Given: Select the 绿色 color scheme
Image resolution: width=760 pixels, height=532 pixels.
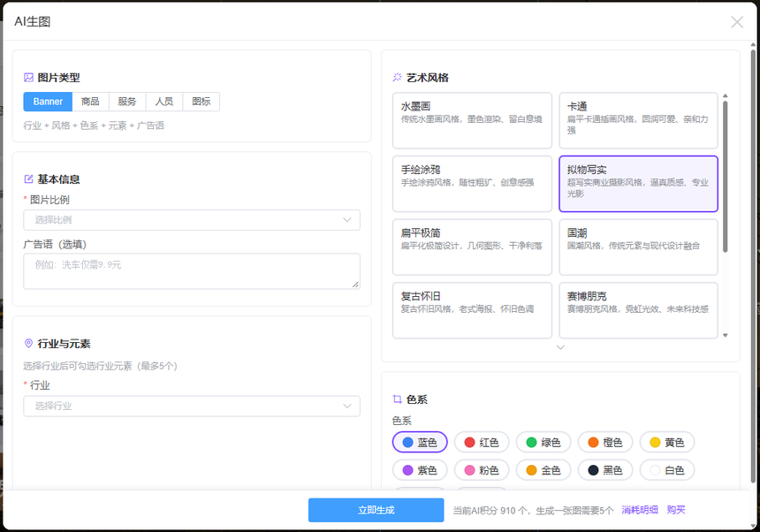Looking at the screenshot, I should (x=543, y=443).
